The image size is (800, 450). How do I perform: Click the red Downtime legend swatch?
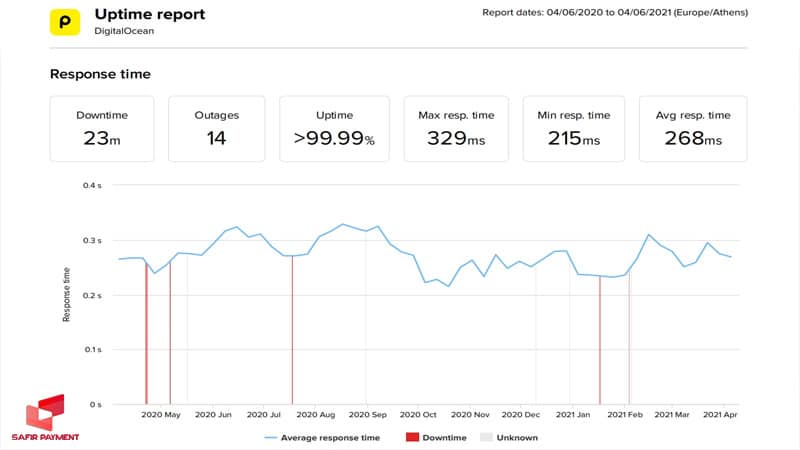[x=412, y=437]
